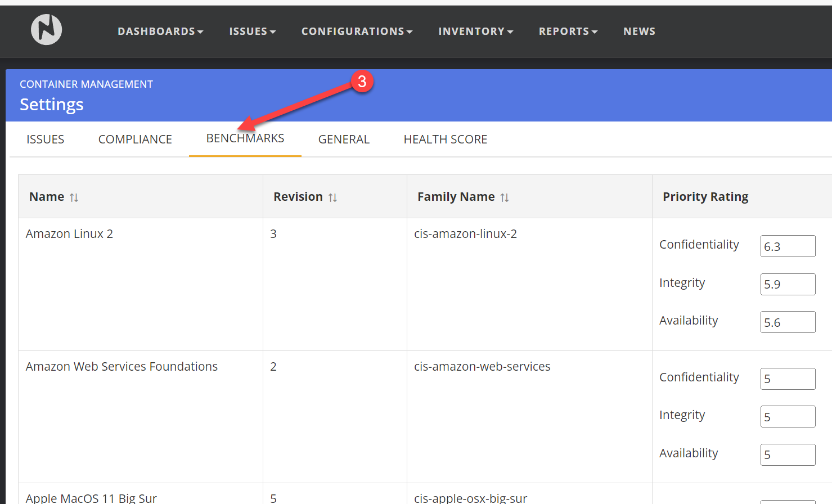Sort by Family Name column arrows
This screenshot has height=504, width=832.
[x=505, y=197]
